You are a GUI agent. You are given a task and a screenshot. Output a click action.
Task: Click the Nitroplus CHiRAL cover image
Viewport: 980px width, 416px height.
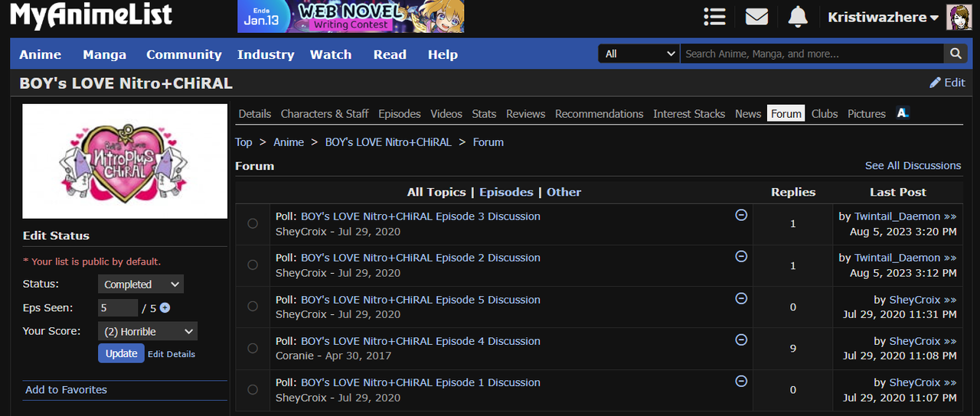tap(125, 161)
